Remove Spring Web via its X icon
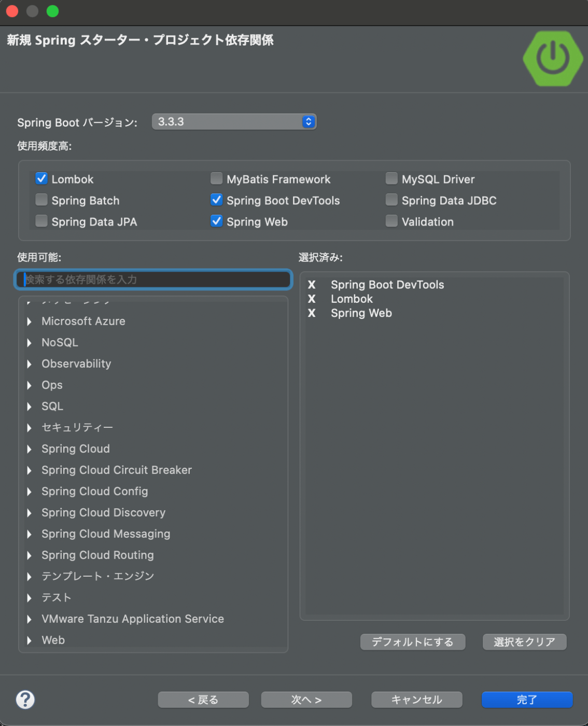This screenshot has width=588, height=726. tap(312, 313)
